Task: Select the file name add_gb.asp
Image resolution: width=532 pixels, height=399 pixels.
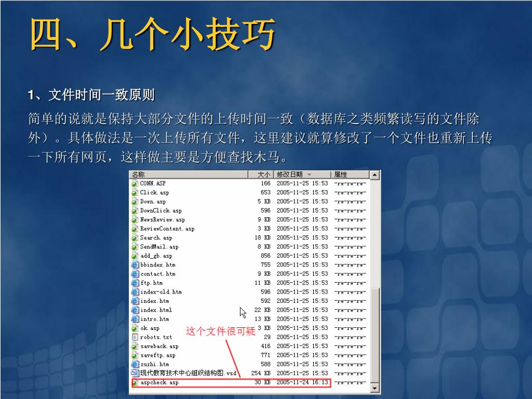Action: coord(156,256)
